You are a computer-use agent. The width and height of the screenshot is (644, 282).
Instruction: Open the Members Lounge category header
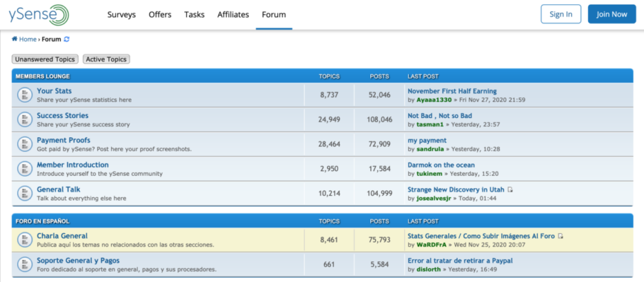42,76
